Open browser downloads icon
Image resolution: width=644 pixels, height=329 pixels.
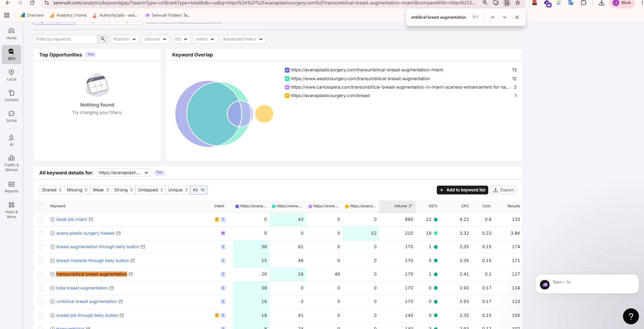pyautogui.click(x=602, y=3)
